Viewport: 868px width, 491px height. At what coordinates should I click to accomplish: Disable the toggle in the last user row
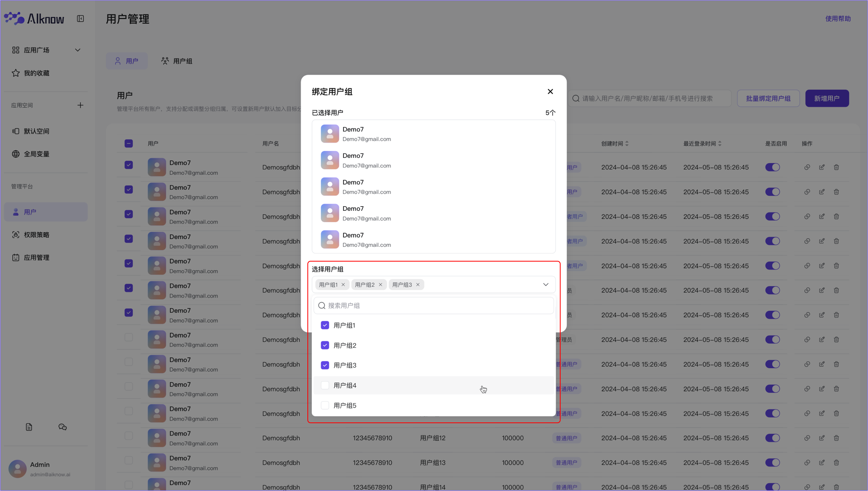tap(772, 487)
